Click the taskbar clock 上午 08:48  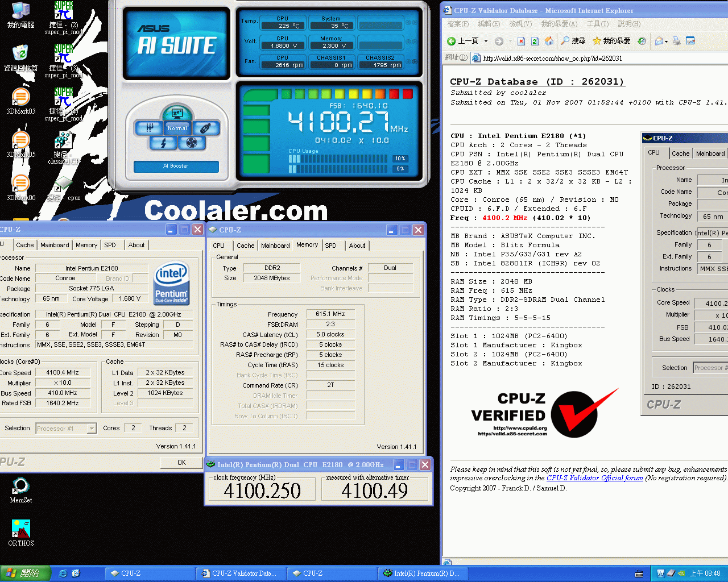point(705,573)
